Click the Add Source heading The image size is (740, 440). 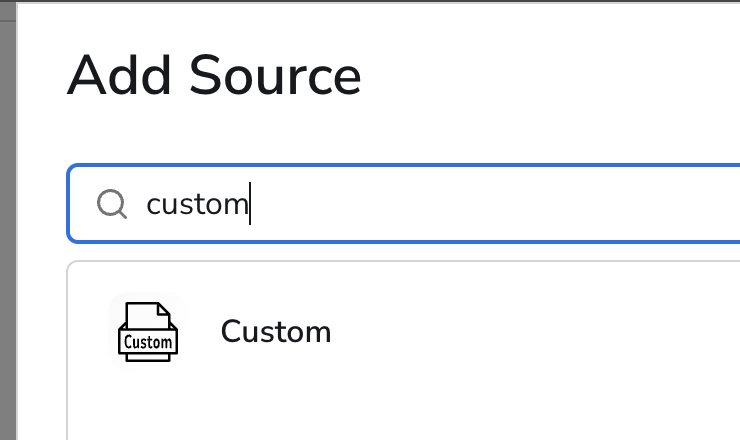coord(214,77)
